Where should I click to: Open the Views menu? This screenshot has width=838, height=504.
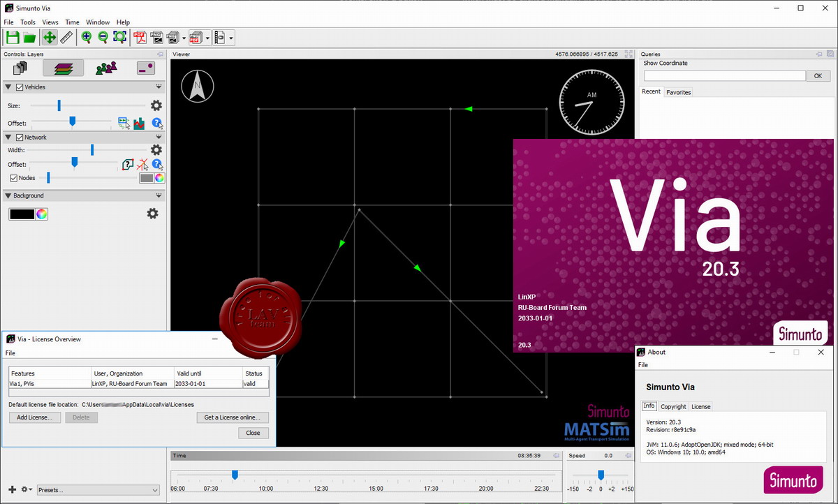[50, 22]
